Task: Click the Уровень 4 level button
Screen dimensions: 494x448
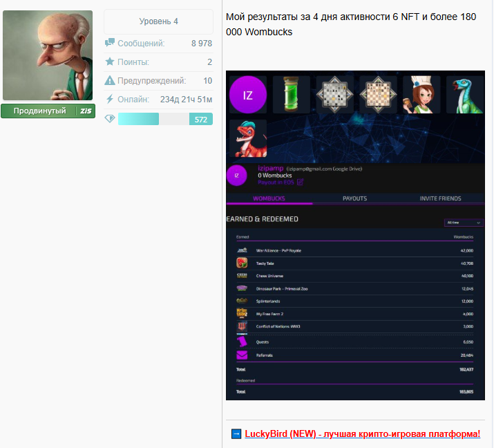Action: [x=158, y=21]
